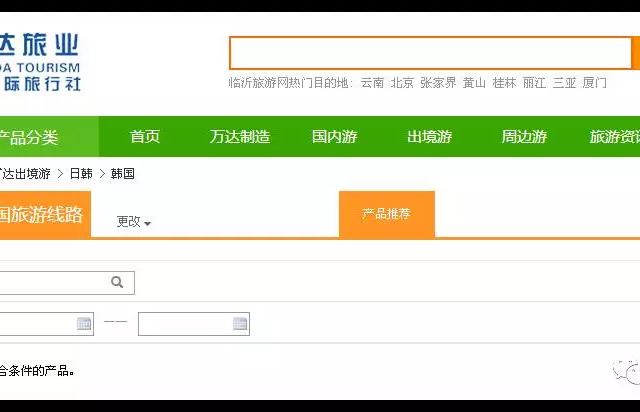Open the 出境游 menu item
Viewport: 640px width, 412px height.
point(429,136)
